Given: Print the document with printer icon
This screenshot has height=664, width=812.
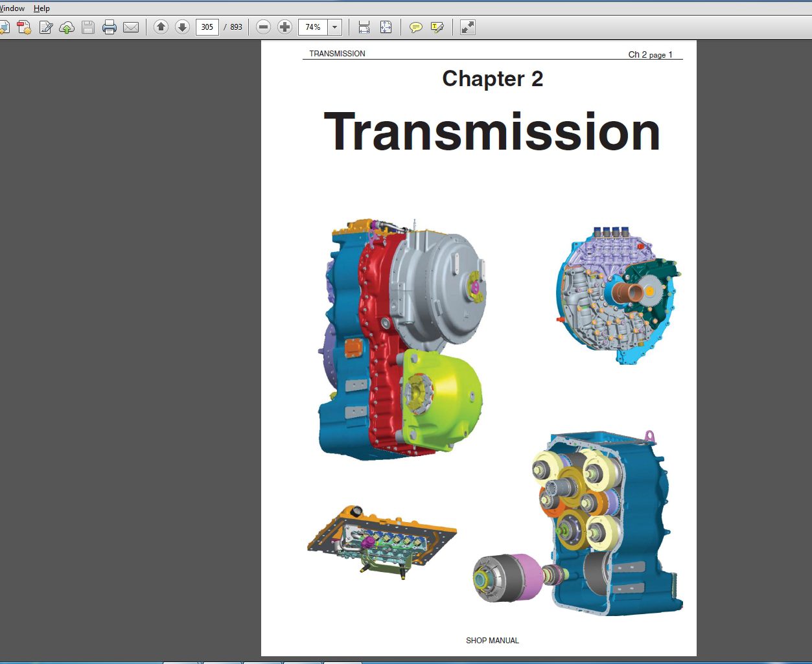Looking at the screenshot, I should 110,27.
